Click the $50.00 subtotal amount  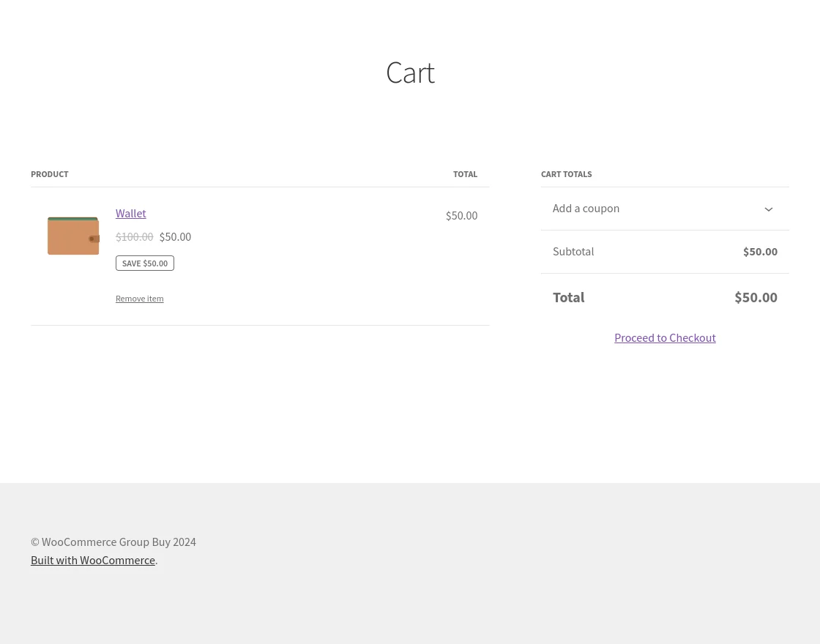pos(760,251)
